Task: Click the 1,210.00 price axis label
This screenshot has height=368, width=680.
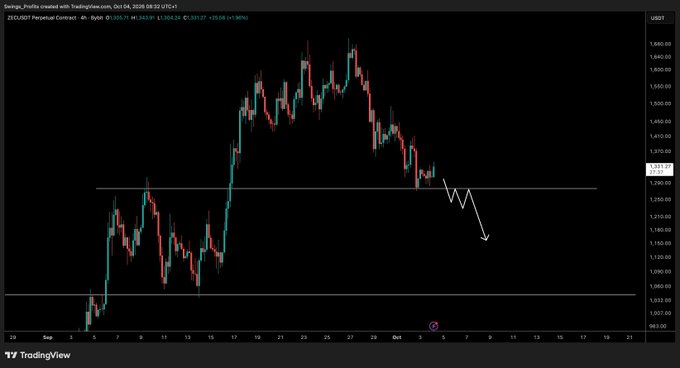Action: pos(660,216)
